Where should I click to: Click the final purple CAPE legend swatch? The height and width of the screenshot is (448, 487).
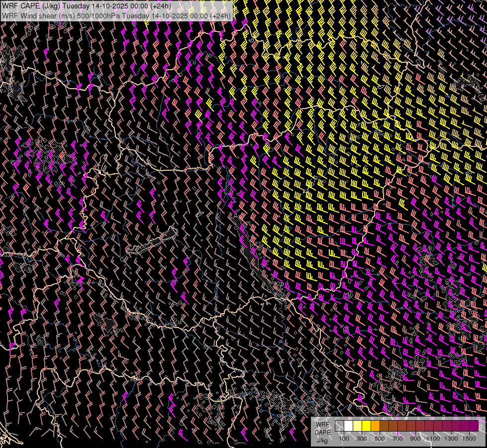[474, 426]
